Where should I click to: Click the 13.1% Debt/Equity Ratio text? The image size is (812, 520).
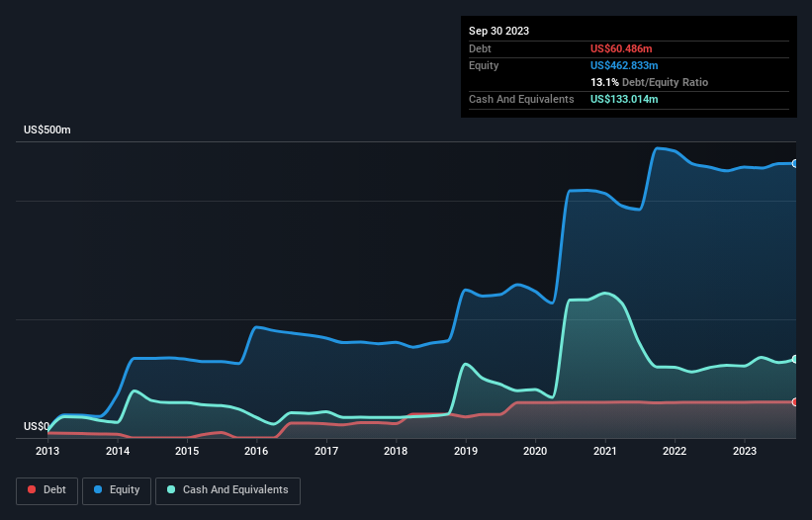pyautogui.click(x=649, y=82)
